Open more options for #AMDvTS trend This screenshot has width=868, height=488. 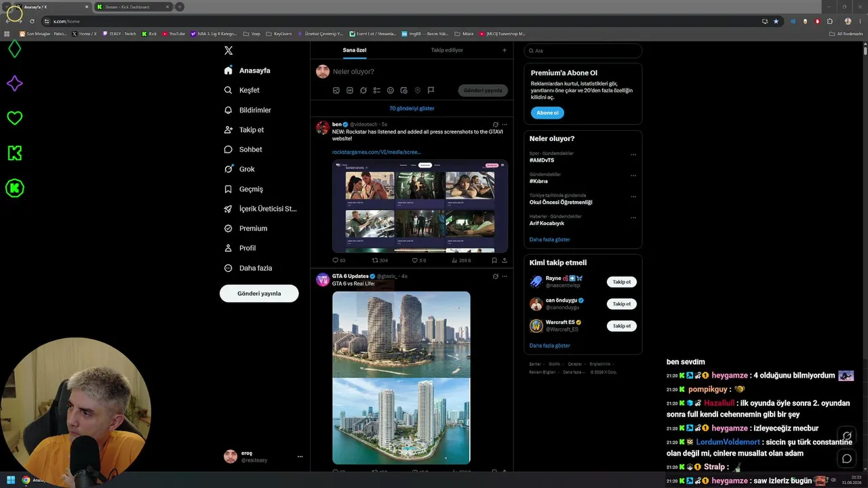point(633,155)
